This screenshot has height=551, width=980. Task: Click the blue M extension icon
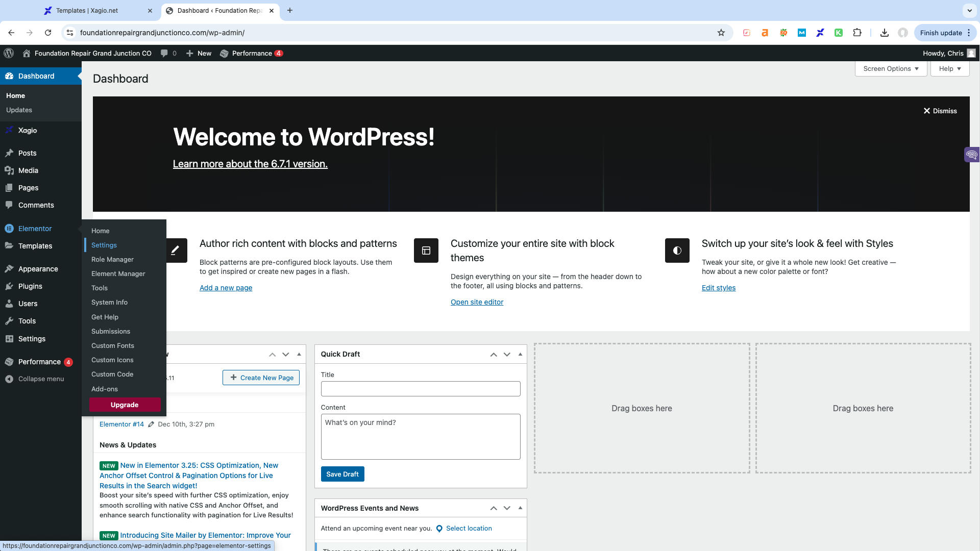click(x=802, y=33)
